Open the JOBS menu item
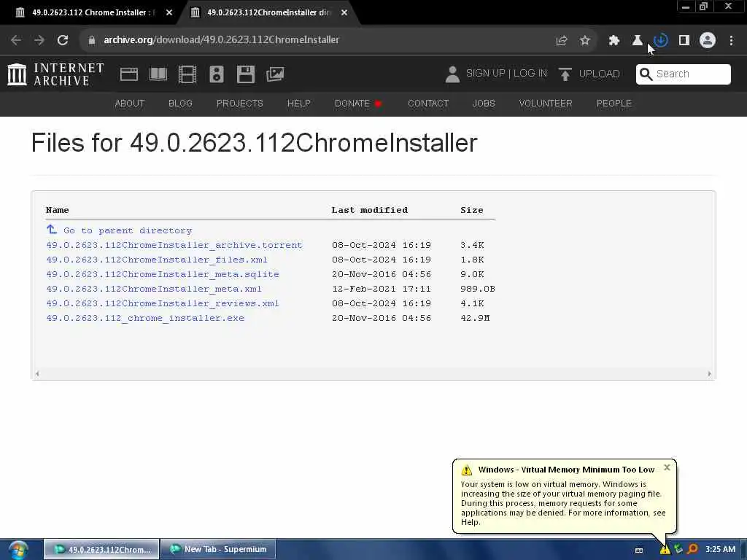This screenshot has width=747, height=560. [x=484, y=104]
